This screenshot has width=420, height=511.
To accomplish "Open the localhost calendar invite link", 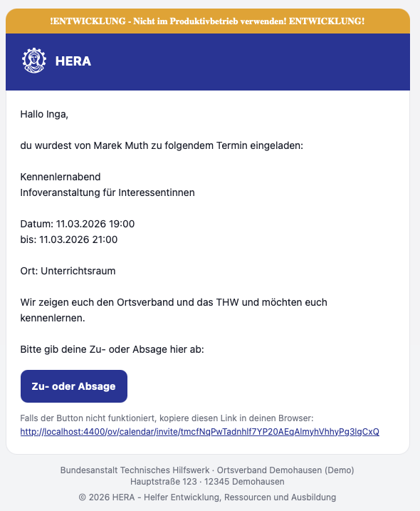I will coord(199,431).
